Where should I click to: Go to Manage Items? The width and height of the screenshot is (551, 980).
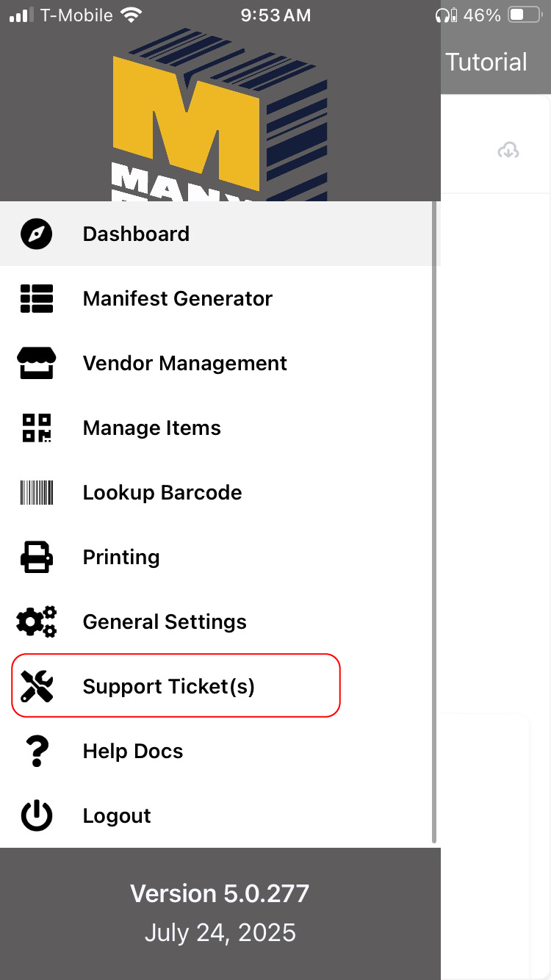pyautogui.click(x=152, y=428)
